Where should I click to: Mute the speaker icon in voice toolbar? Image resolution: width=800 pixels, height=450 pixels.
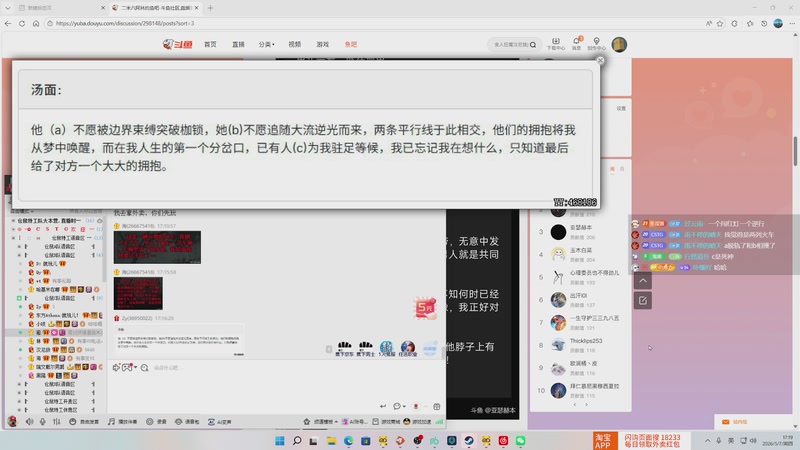tap(30, 421)
